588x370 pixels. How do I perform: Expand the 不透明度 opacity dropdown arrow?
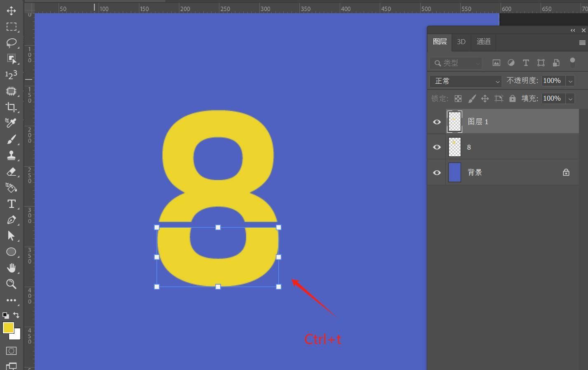(570, 81)
